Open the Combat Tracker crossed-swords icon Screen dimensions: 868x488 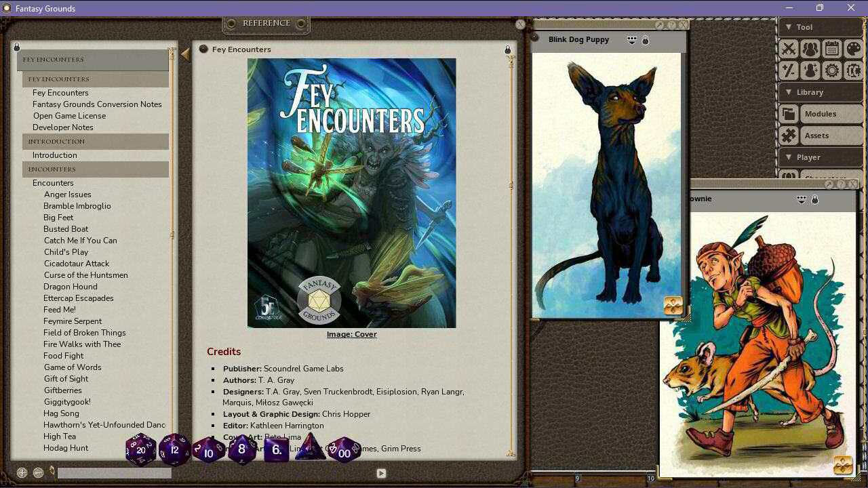[789, 48]
